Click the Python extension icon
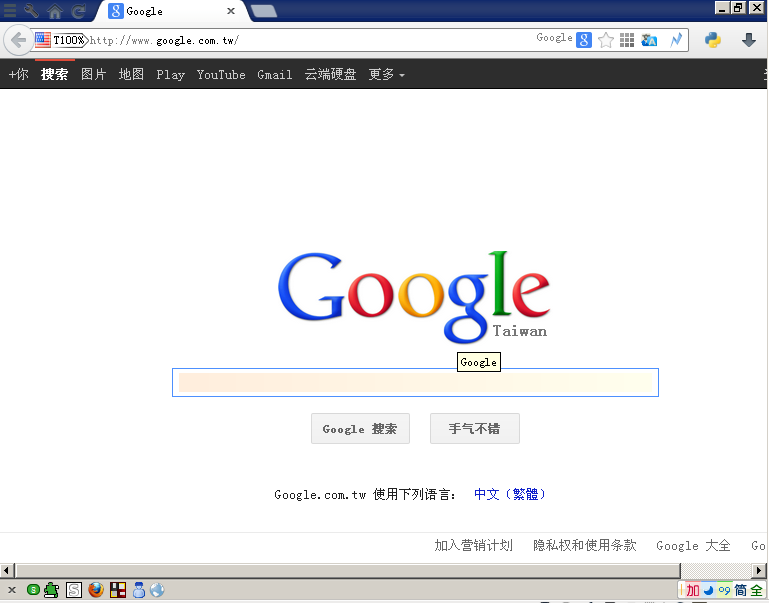This screenshot has height=603, width=769. pyautogui.click(x=713, y=40)
